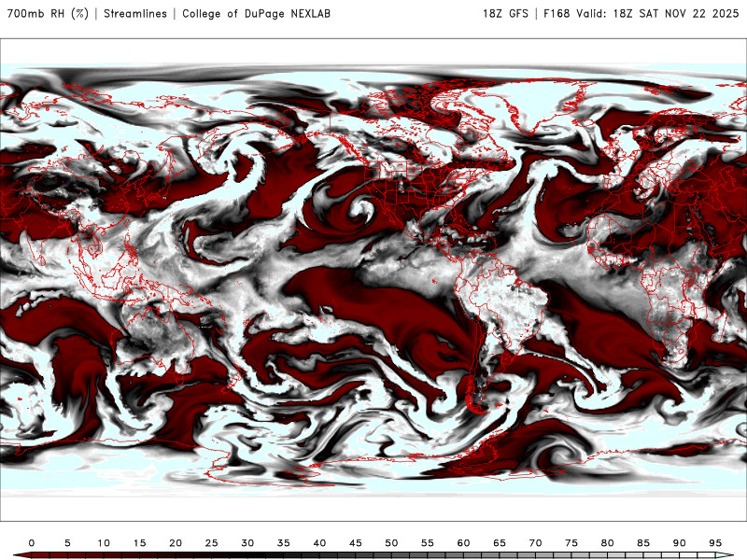Click the "85" color scale label
The image size is (747, 560).
point(643,543)
